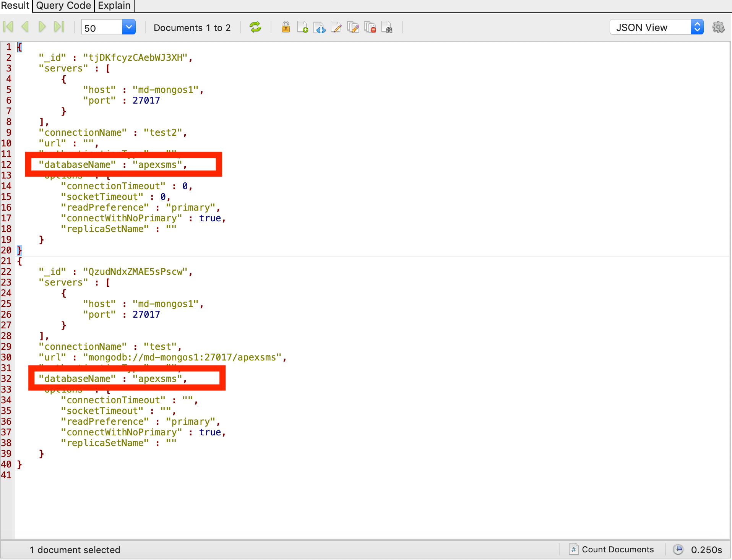Switch to the Query Code tab

pos(63,6)
